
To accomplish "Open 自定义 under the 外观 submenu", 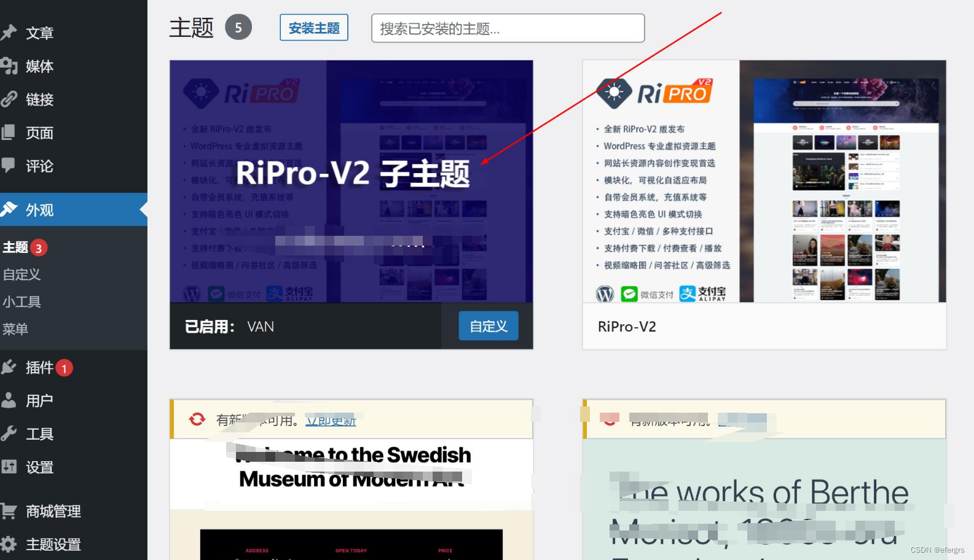I will 22,274.
